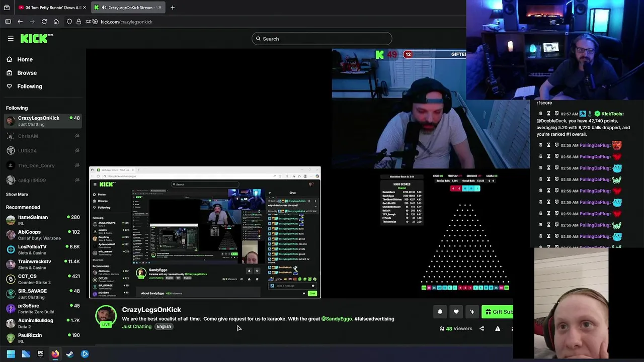Viewport: 644px width, 362px height.
Task: Select CrazyLegsOnKick in Following list
Action: point(43,121)
